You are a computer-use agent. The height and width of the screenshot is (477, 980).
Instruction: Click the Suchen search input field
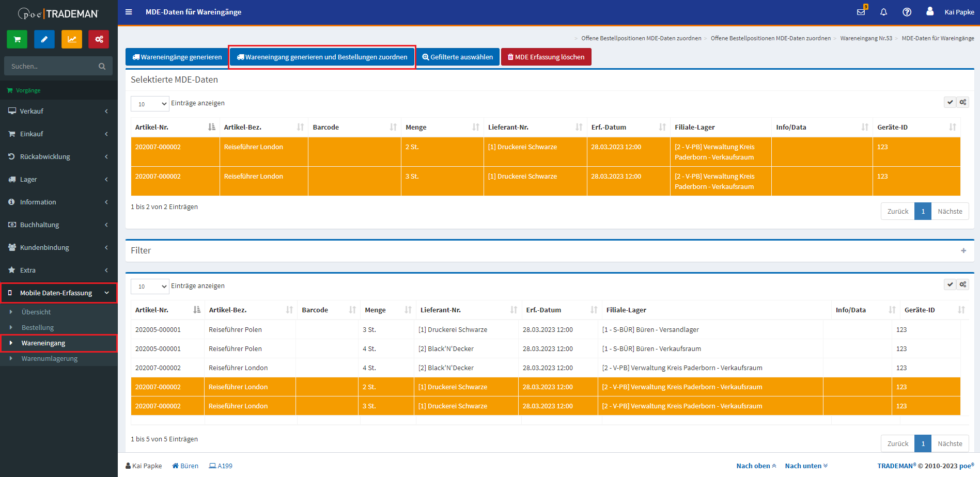[52, 66]
